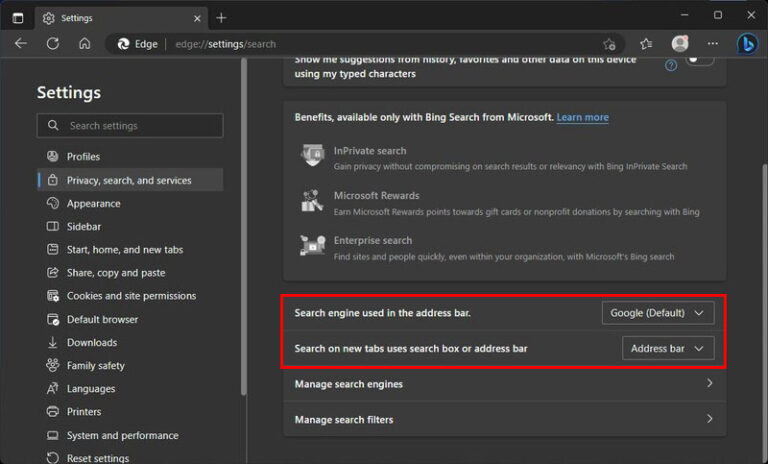The height and width of the screenshot is (464, 768).
Task: Click the Appearance palette icon
Action: coord(52,203)
